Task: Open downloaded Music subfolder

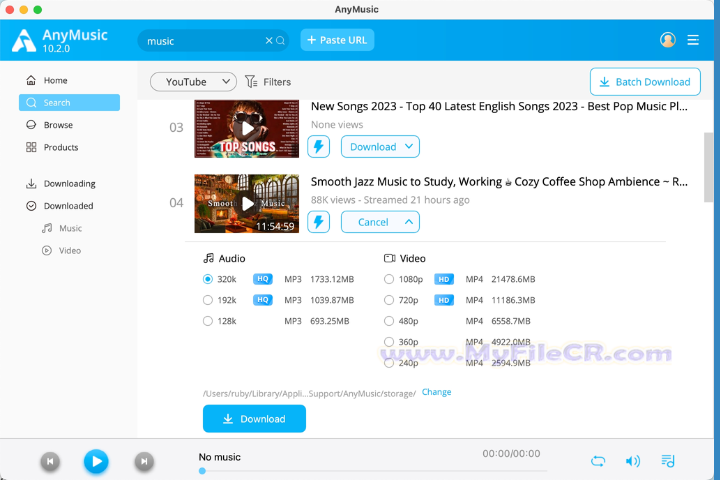Action: coord(62,228)
